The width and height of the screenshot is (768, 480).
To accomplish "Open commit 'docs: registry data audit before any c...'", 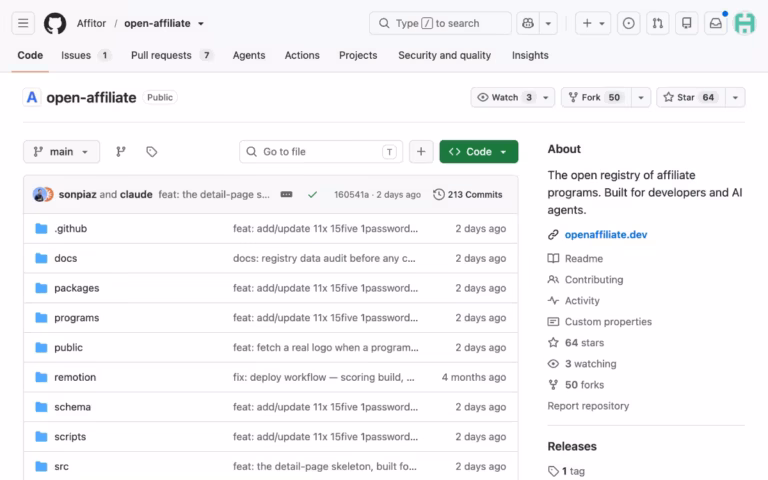I will coord(324,258).
